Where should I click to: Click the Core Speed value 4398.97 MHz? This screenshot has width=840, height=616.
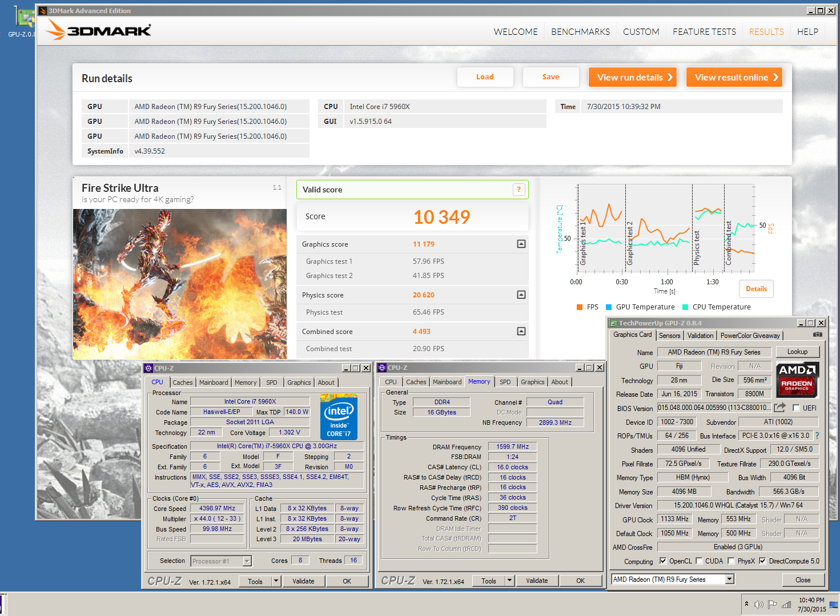click(x=217, y=508)
